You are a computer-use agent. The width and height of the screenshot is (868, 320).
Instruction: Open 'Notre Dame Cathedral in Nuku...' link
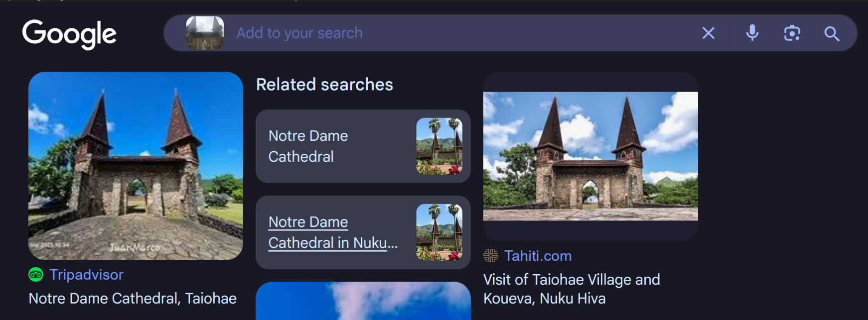333,232
